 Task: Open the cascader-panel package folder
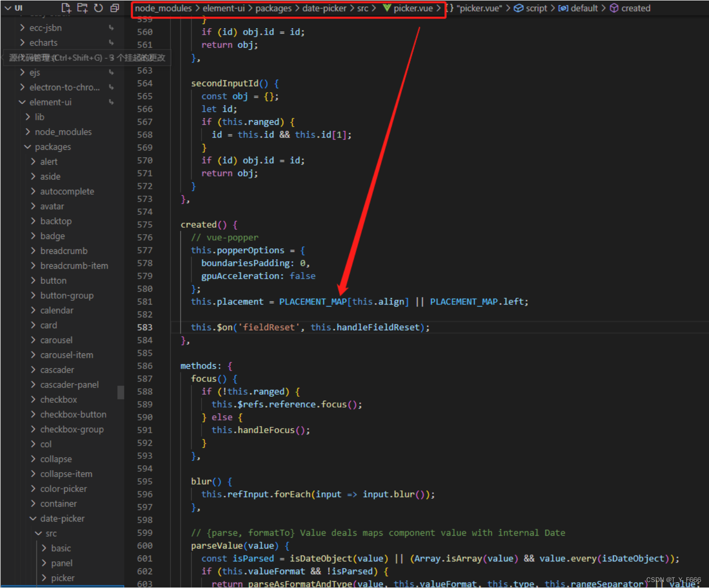point(69,385)
